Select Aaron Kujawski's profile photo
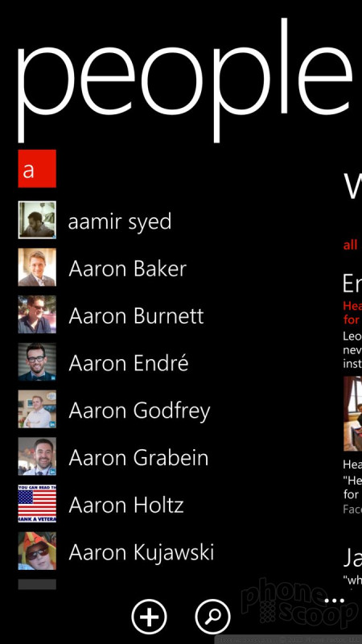 [x=37, y=551]
